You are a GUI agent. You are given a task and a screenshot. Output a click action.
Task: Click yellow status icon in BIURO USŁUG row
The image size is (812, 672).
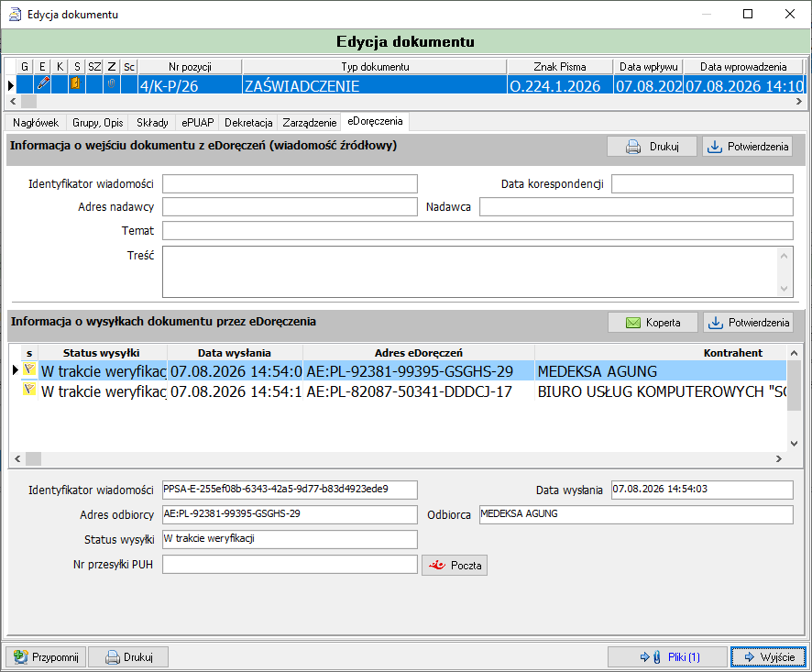coord(29,390)
